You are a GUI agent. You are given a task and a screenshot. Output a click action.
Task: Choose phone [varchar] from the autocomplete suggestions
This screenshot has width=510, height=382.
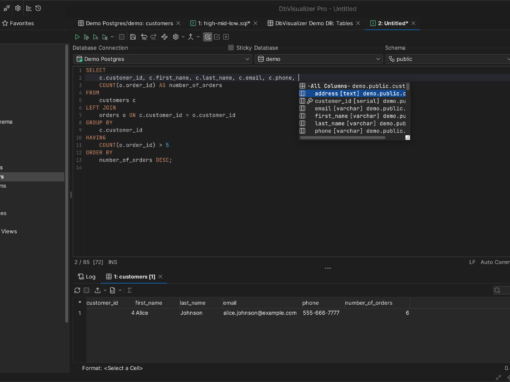point(352,131)
